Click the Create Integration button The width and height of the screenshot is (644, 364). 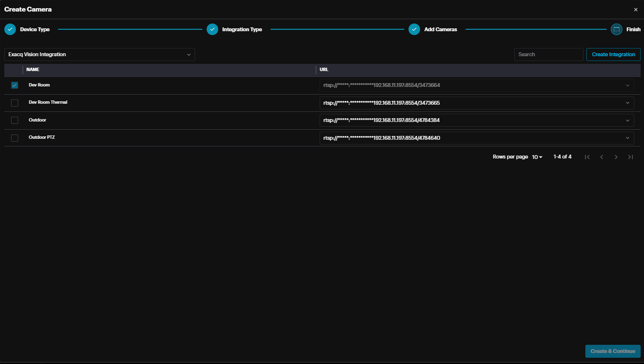(x=613, y=54)
